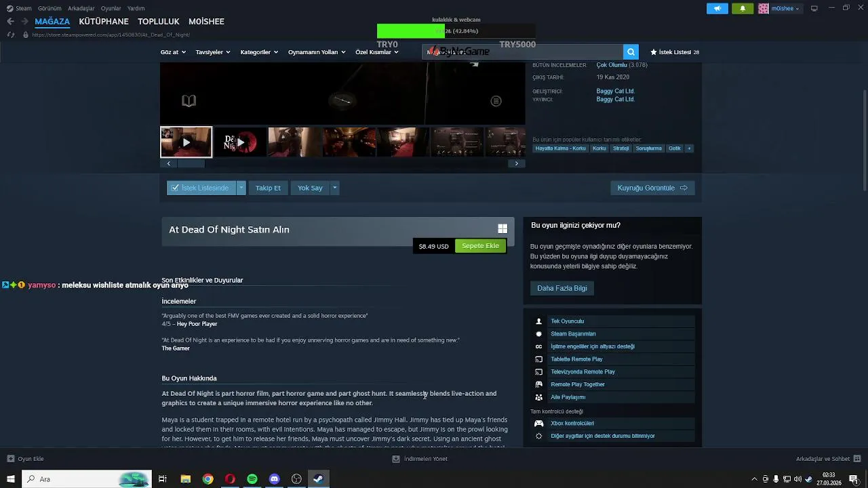Click the Steam Başarımları achievements icon
This screenshot has width=868, height=488.
539,334
